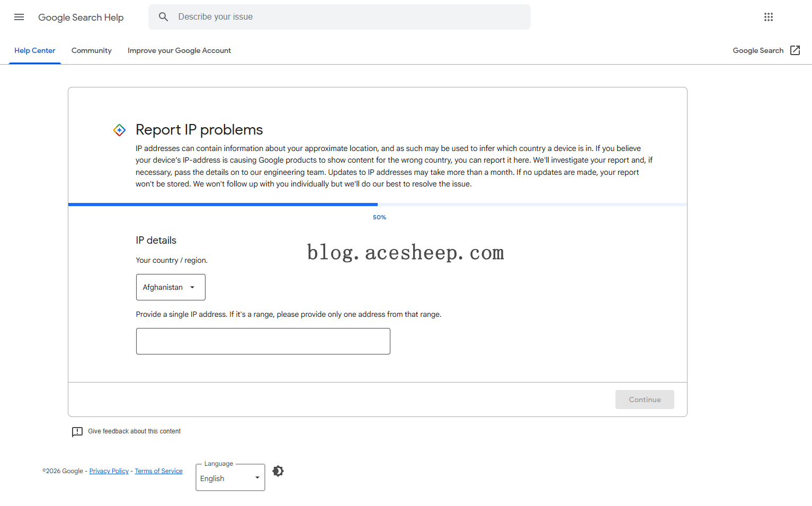Click the search magnifier icon

164,17
